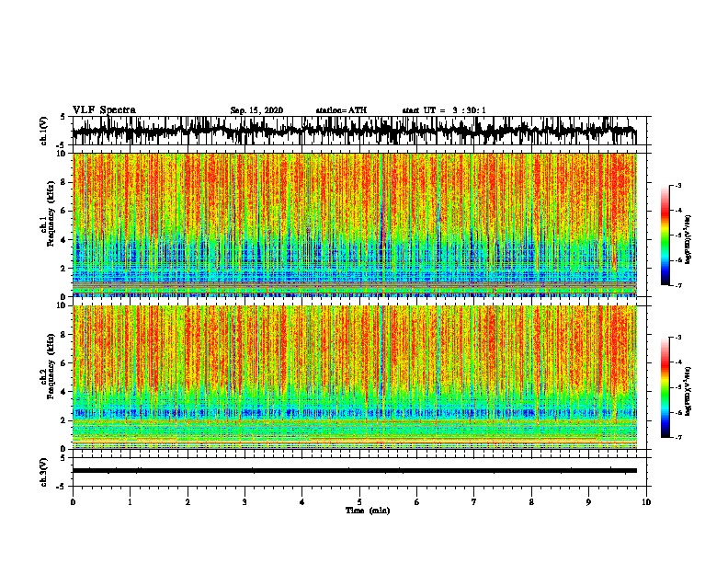
Task: Click the time axis tick '3'
Action: pyautogui.click(x=245, y=502)
